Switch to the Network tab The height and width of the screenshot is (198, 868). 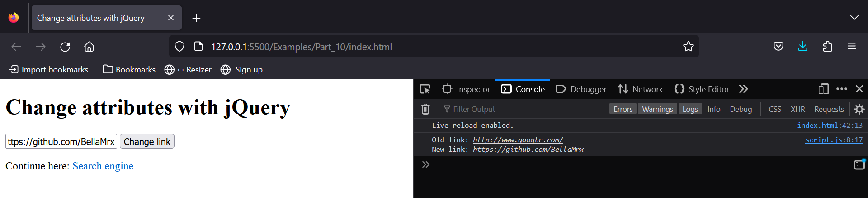[641, 89]
